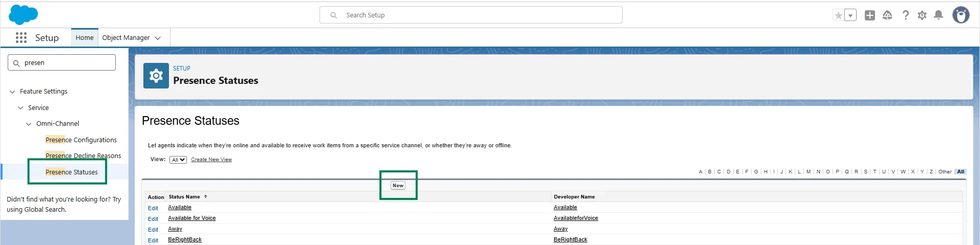The width and height of the screenshot is (980, 245).
Task: Select the 'All' alphabet filter
Action: (x=961, y=172)
